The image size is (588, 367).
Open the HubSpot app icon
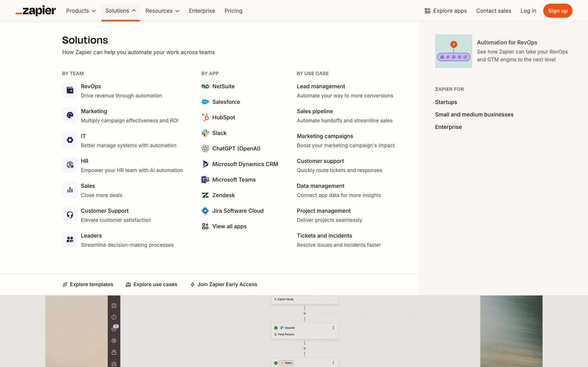pos(205,117)
